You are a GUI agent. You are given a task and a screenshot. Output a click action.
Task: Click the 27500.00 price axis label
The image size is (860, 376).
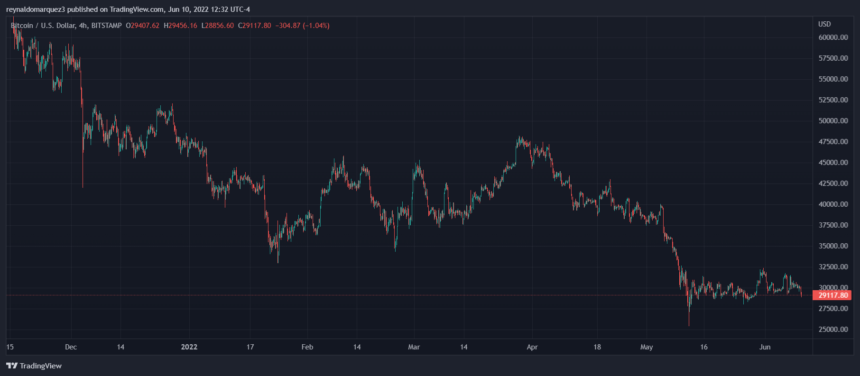pyautogui.click(x=833, y=308)
